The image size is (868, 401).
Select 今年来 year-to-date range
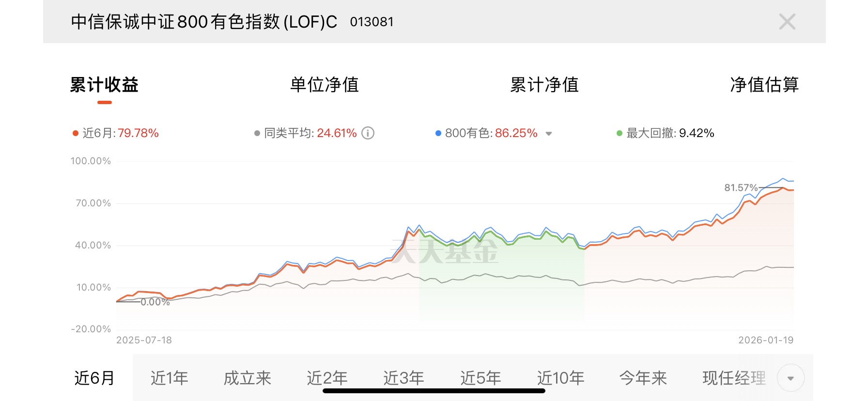click(643, 378)
